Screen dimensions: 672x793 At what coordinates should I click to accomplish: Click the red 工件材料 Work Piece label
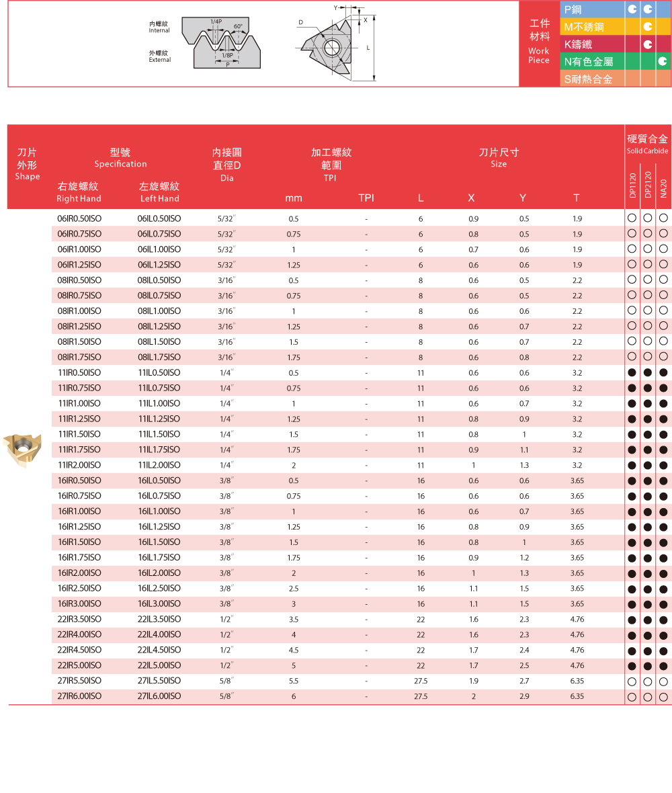539,42
